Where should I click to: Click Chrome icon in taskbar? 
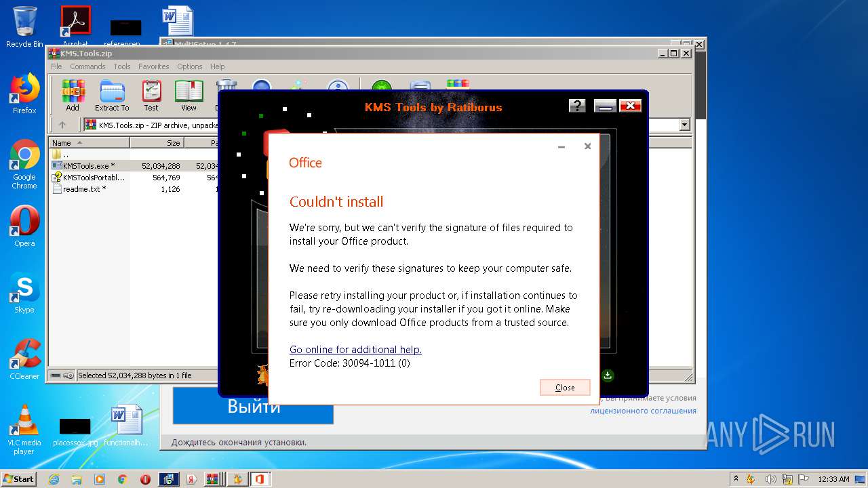click(123, 479)
